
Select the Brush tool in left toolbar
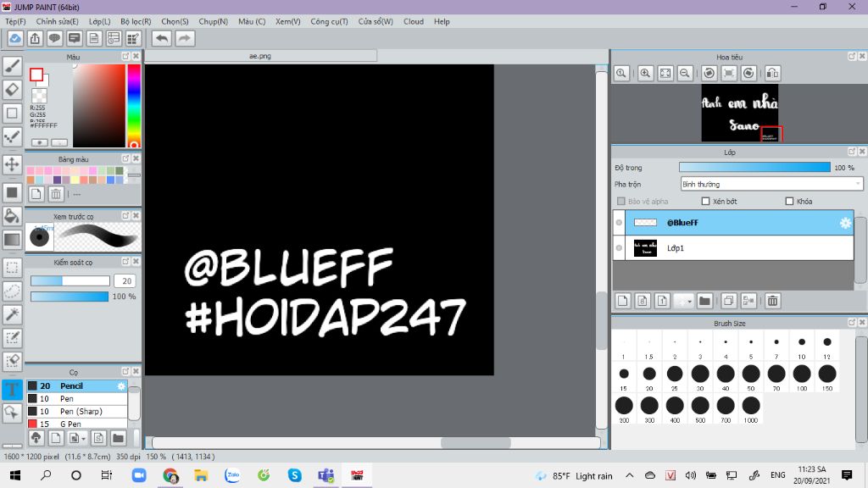click(12, 66)
